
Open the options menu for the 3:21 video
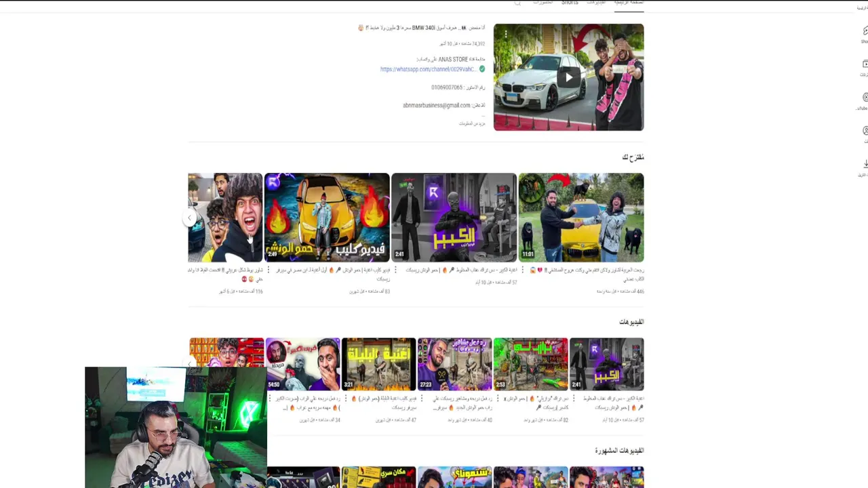[344, 399]
